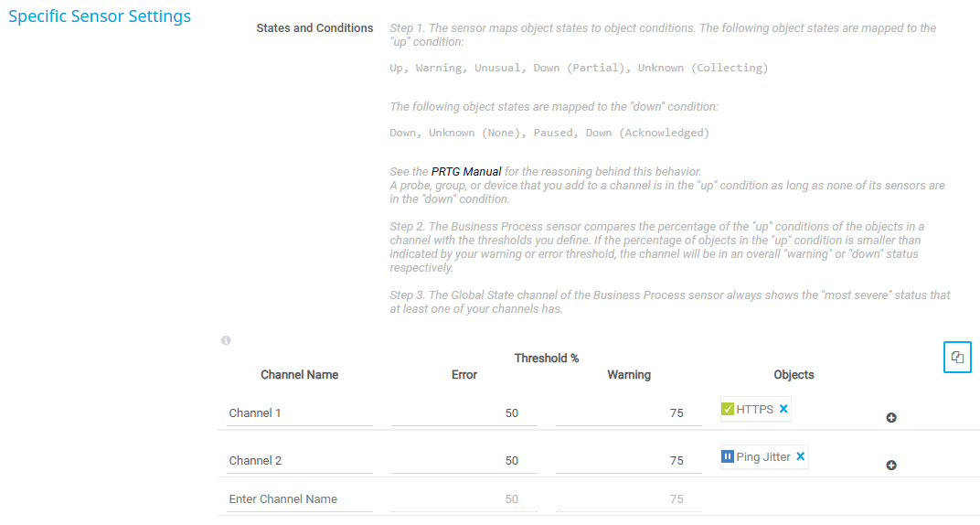Viewport: 980px width, 525px height.
Task: Click the copy icon button above Objects
Action: click(x=957, y=358)
